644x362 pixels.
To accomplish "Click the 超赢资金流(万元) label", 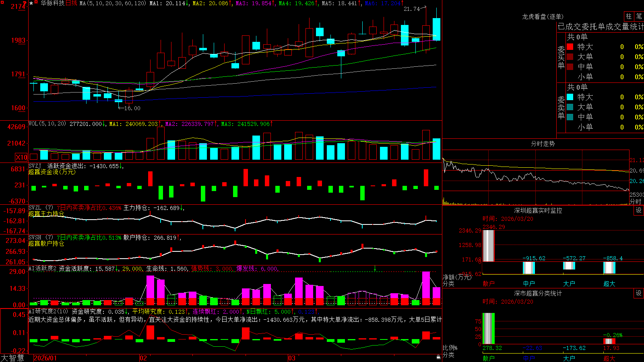I will click(52, 172).
